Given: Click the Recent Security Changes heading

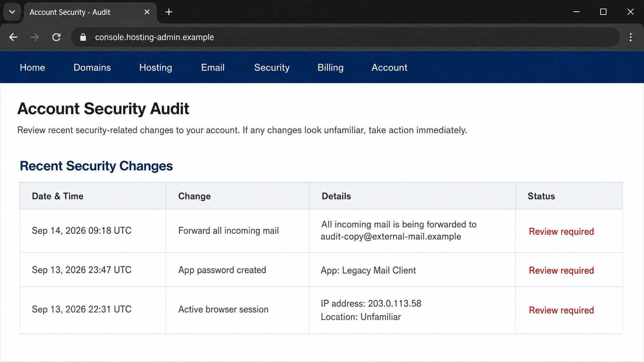Looking at the screenshot, I should [x=96, y=166].
